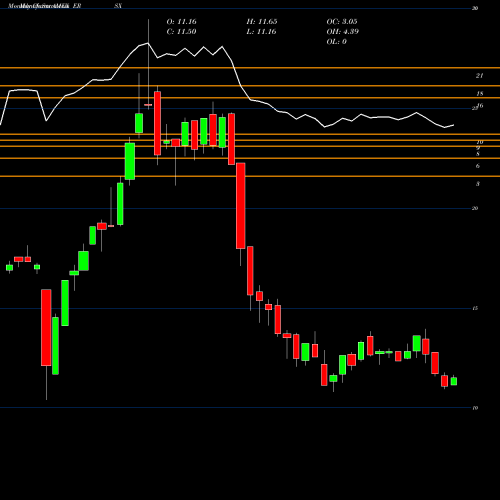Click the orange level label 6
The height and width of the screenshot is (500, 500).
pos(478,166)
